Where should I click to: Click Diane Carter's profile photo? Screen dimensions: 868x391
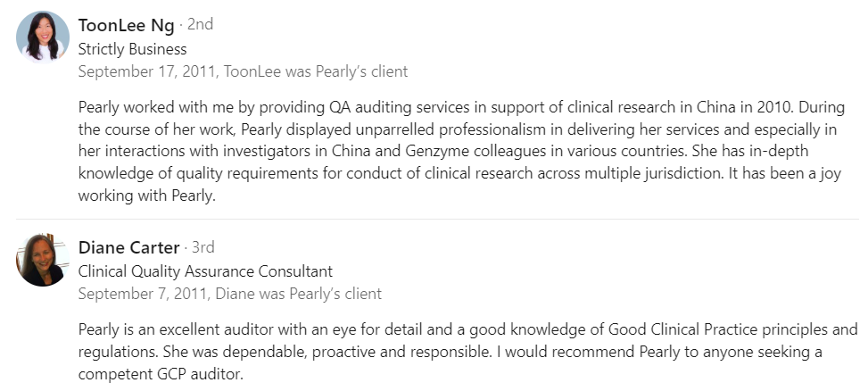(x=42, y=260)
